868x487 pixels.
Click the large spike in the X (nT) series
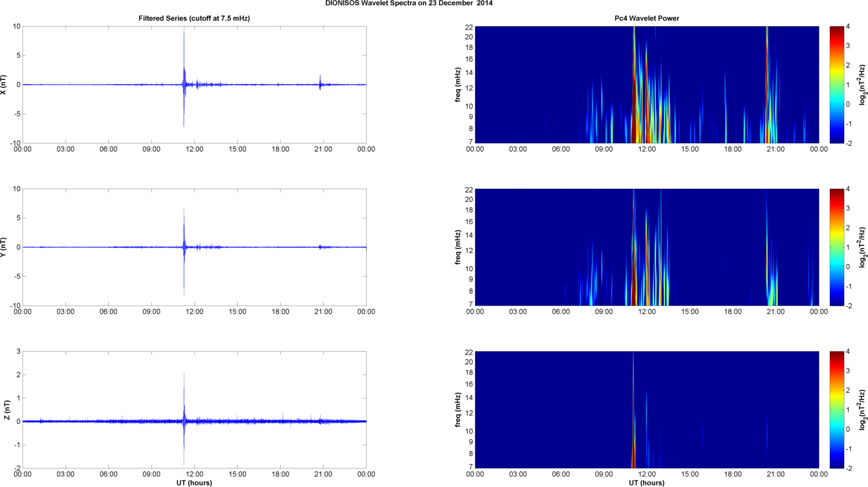(x=184, y=77)
